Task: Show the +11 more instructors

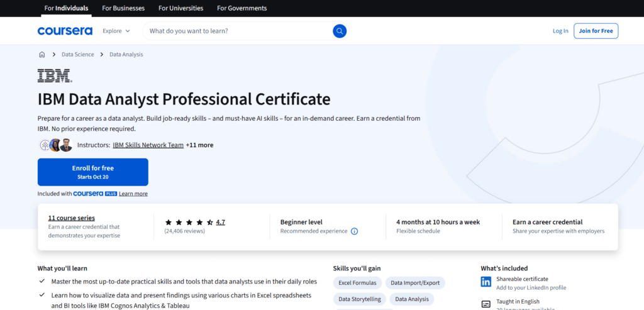Action: point(199,145)
